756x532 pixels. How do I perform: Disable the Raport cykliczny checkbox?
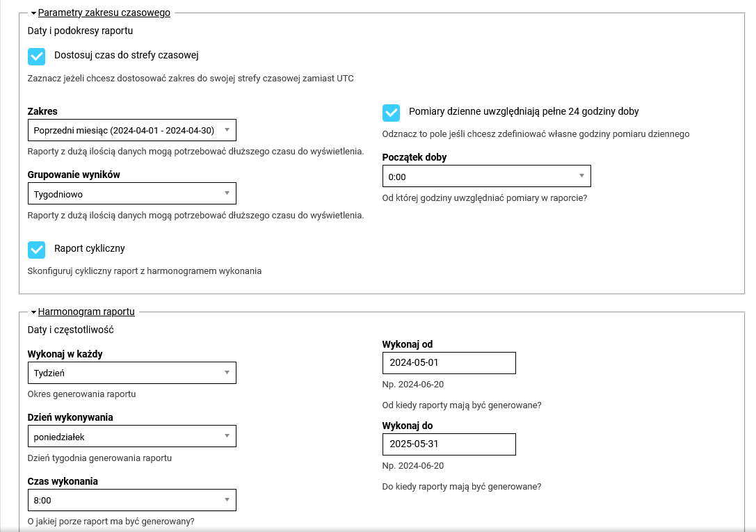coord(37,250)
